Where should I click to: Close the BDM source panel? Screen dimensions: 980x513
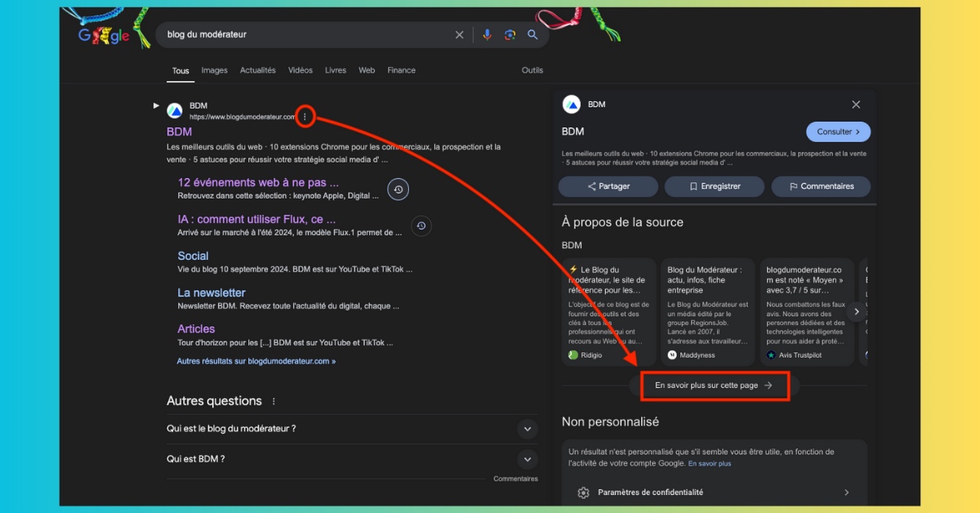click(856, 105)
